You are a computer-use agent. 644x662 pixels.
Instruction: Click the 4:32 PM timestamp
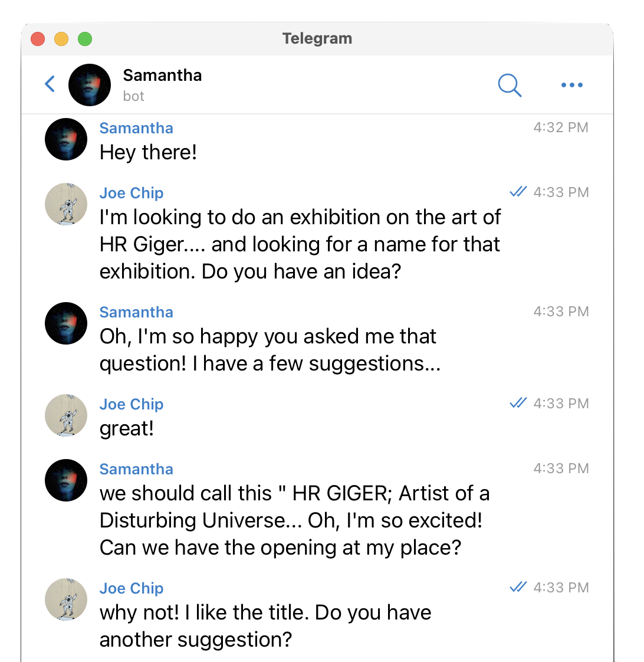[561, 127]
